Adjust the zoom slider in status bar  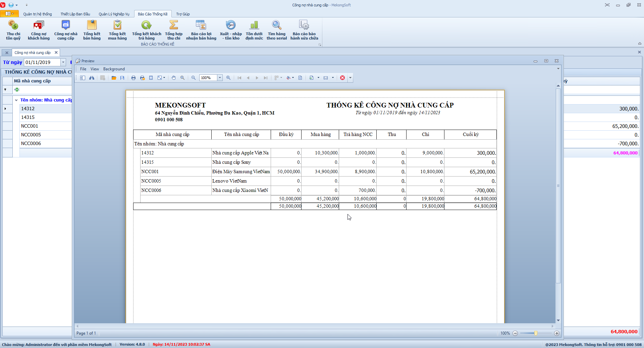click(x=536, y=333)
